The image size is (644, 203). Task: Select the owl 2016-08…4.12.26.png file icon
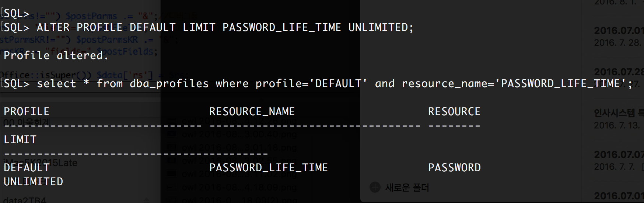[172, 121]
